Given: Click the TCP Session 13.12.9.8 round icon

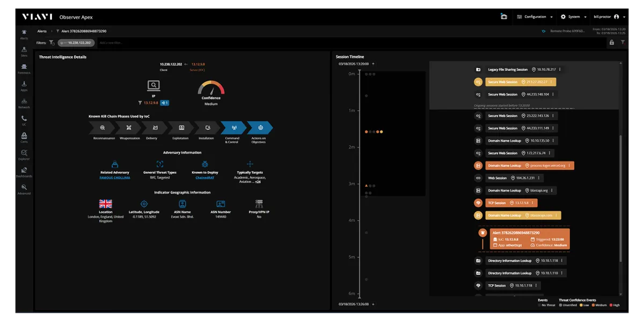Looking at the screenshot, I should [478, 203].
